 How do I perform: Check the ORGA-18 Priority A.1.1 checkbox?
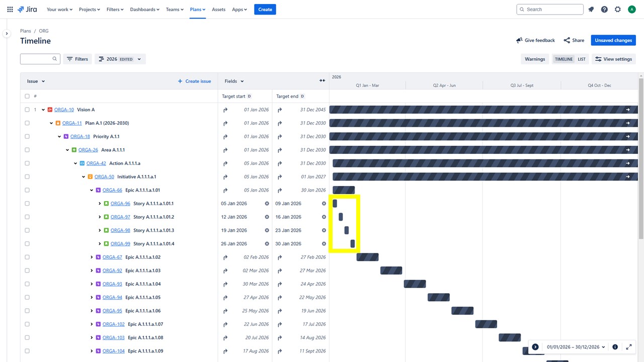click(x=27, y=136)
